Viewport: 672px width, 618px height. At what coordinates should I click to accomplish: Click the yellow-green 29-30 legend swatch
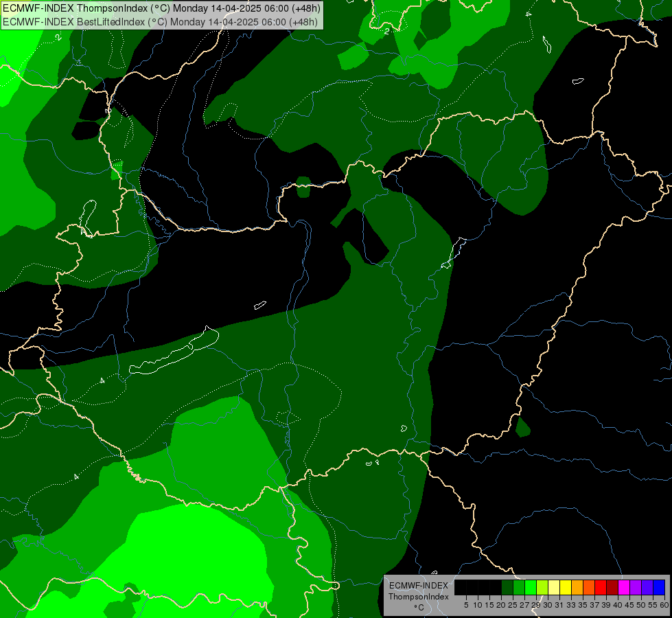(x=542, y=587)
